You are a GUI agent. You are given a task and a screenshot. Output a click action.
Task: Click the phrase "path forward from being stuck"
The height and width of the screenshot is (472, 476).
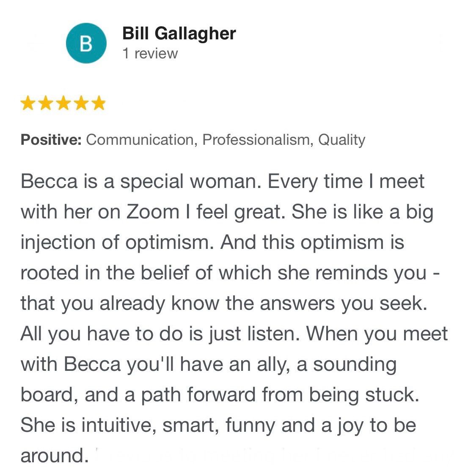point(278,395)
